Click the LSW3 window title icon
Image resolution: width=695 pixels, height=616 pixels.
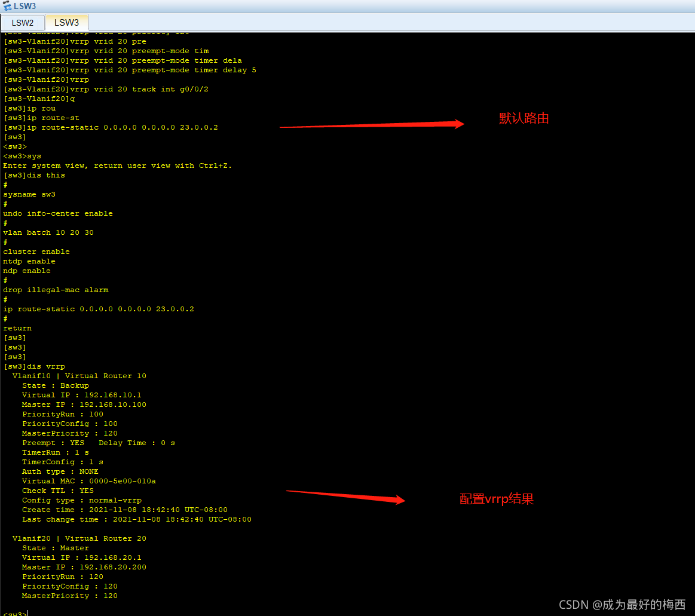tap(7, 6)
